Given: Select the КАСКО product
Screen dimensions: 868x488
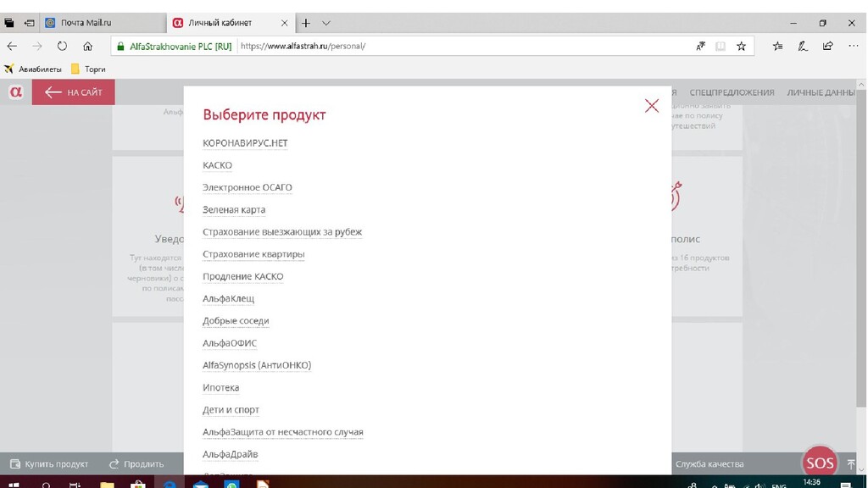Looking at the screenshot, I should pos(217,165).
